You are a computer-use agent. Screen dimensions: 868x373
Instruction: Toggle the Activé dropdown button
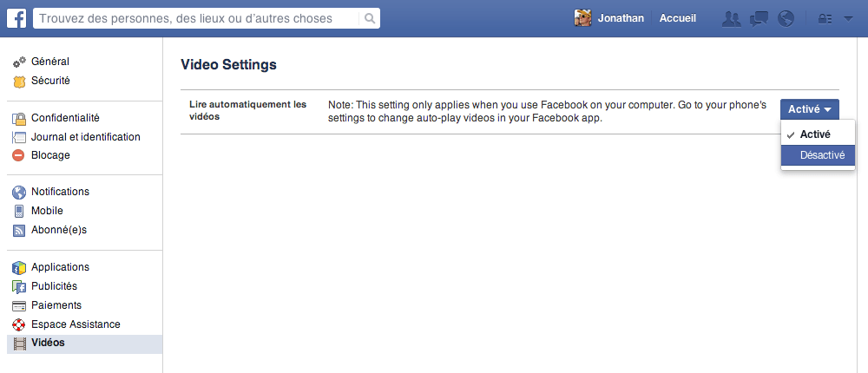809,109
